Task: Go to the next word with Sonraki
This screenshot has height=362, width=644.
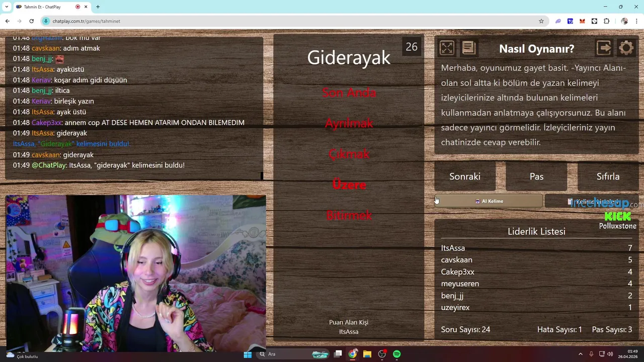Action: pos(465,176)
